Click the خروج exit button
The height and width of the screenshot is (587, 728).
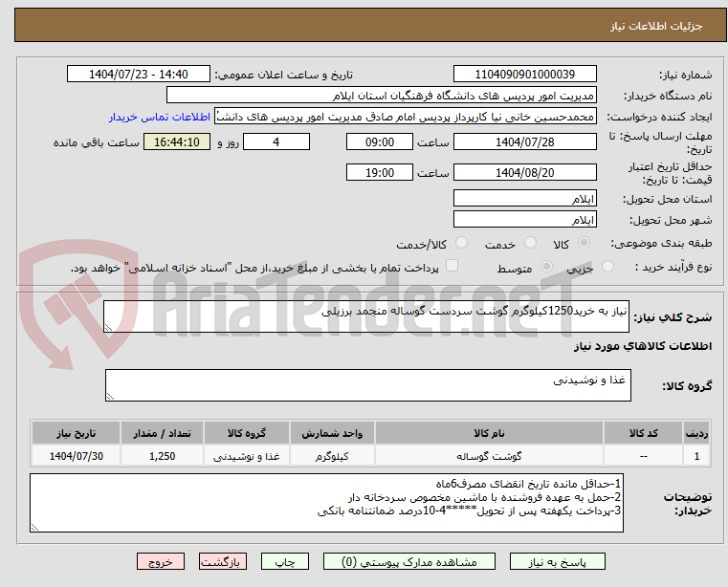pos(160,561)
